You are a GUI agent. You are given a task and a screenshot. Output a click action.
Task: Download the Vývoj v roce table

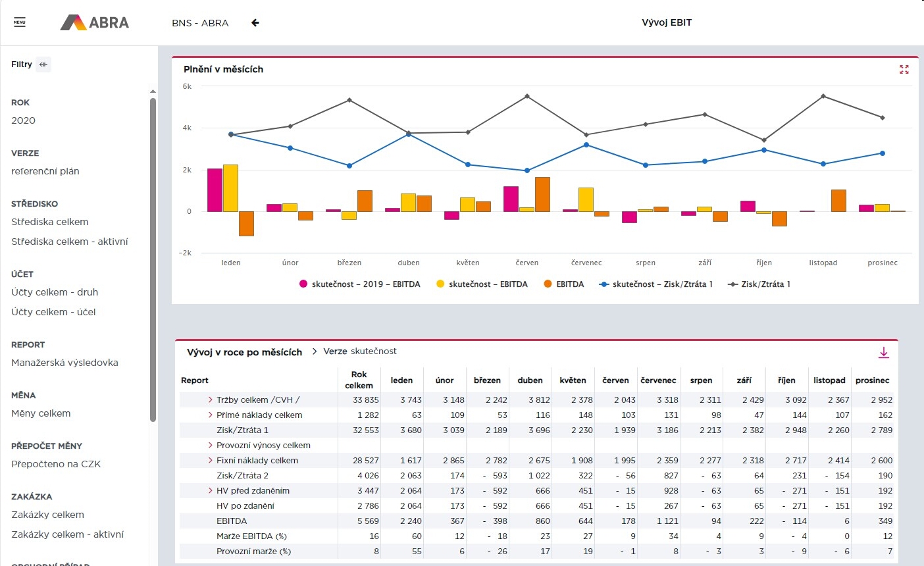click(x=884, y=353)
